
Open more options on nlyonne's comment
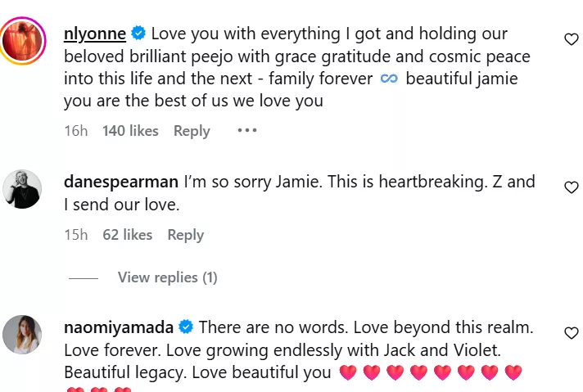tap(247, 130)
